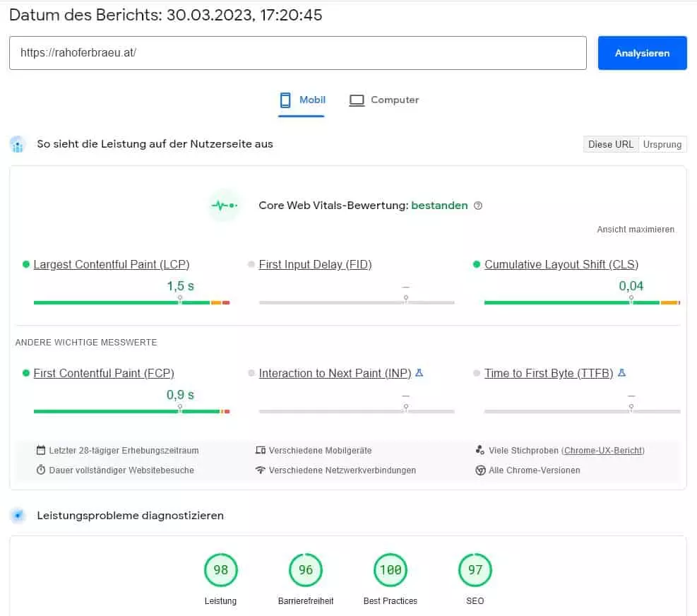697x616 pixels.
Task: Click the Core Web Vitals pulse icon
Action: click(x=225, y=206)
